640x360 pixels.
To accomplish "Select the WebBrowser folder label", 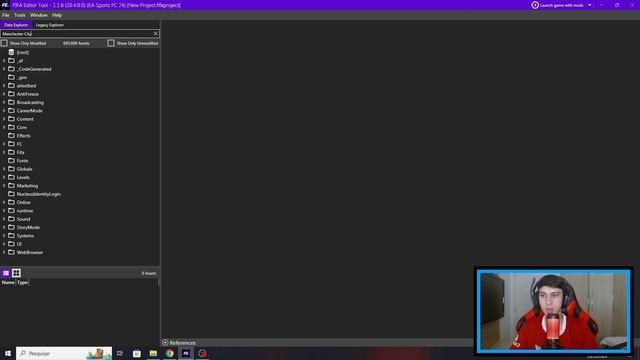I will pos(30,253).
